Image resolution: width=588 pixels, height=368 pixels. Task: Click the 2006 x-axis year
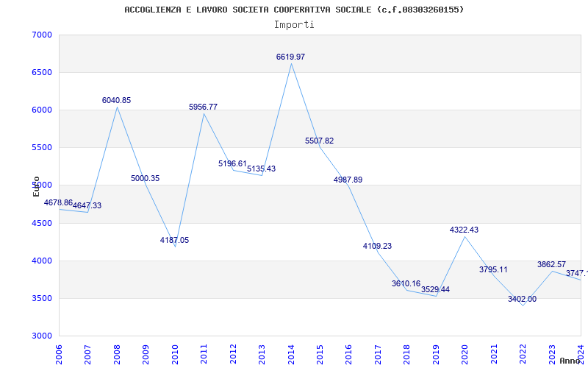click(x=59, y=354)
